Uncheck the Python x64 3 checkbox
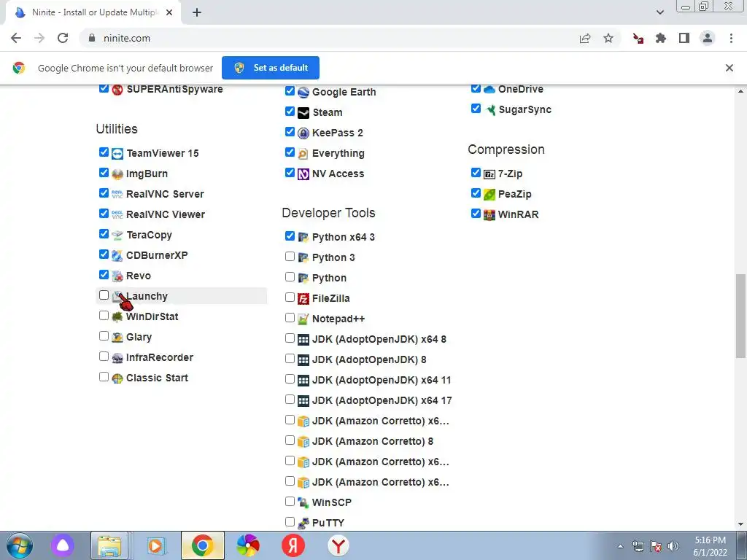The height and width of the screenshot is (560, 747). (x=290, y=236)
